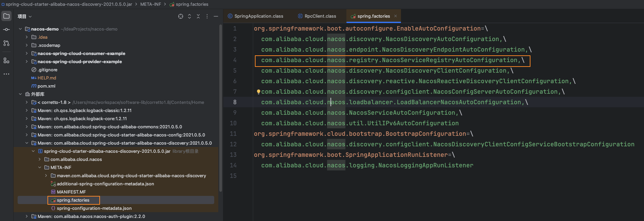Expand nacos-spring-cloud-provider-example module
Viewport: 644px width, 221px height.
coord(27,61)
